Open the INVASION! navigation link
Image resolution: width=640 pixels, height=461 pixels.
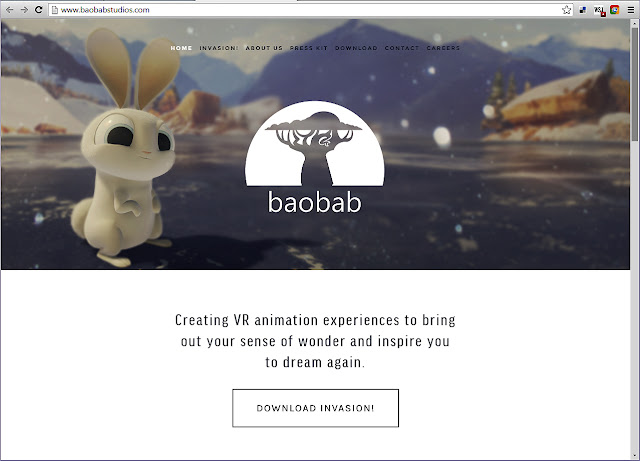[218, 48]
